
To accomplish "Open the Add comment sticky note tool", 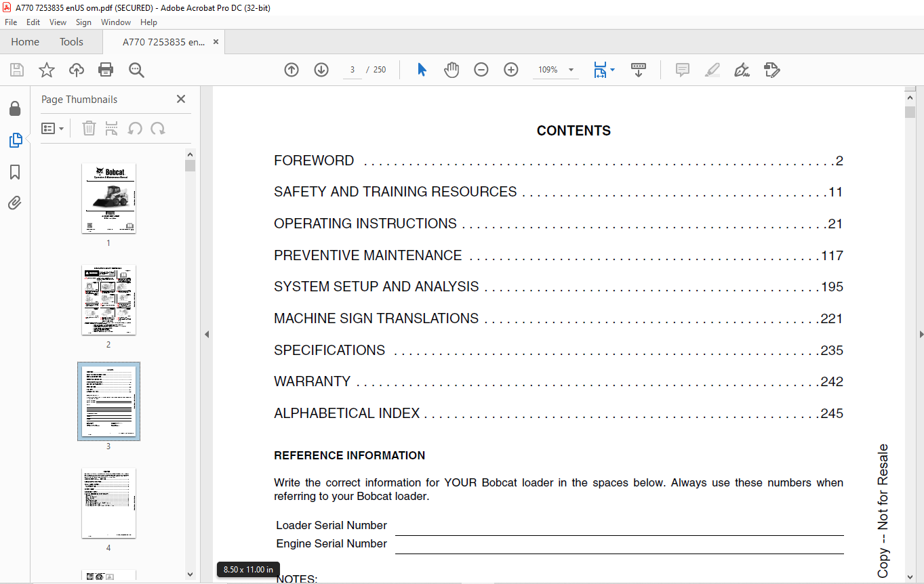I will 683,70.
